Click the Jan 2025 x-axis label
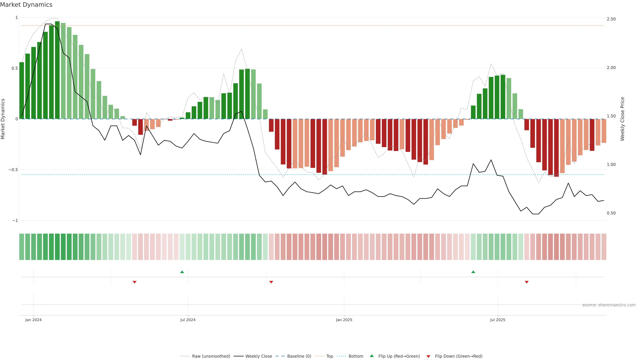The image size is (644, 362). point(344,320)
